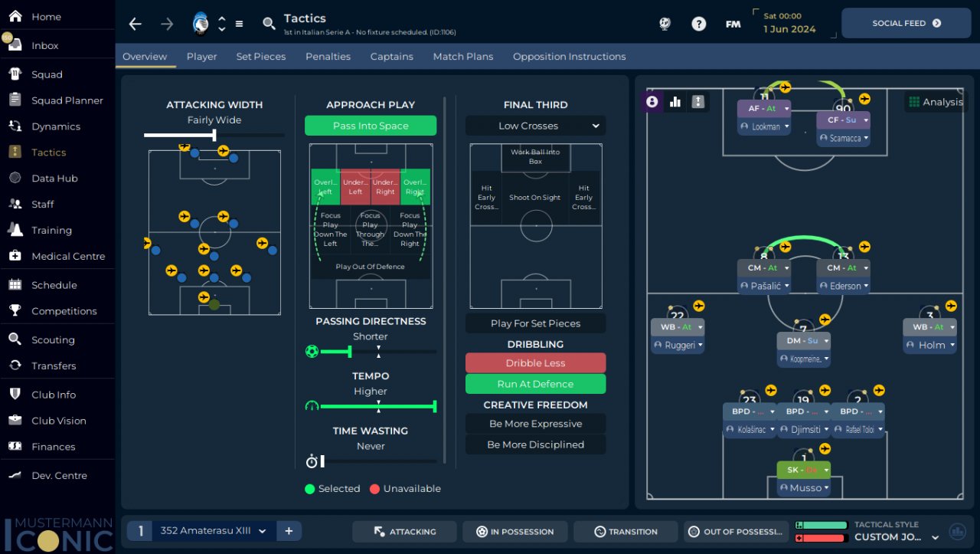Open the Finances sidebar icon
The image size is (980, 554).
point(15,446)
